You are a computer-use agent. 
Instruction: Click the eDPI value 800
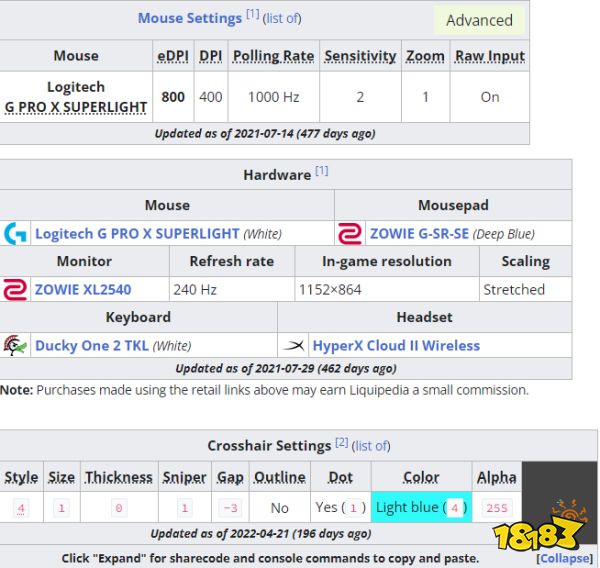[173, 97]
